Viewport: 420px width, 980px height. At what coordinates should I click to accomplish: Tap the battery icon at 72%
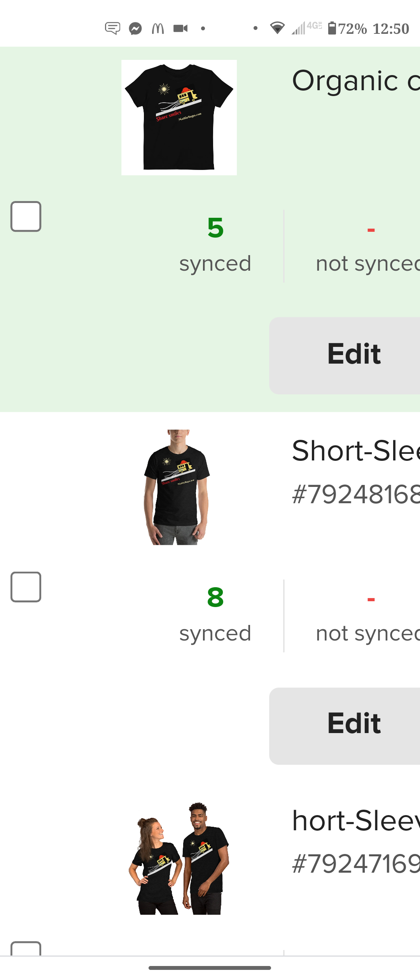point(332,28)
